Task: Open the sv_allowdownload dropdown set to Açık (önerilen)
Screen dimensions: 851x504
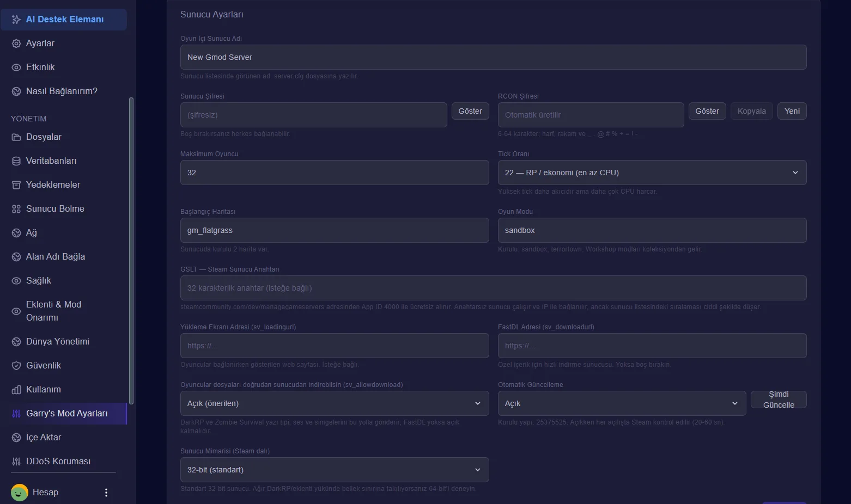Action: (x=335, y=403)
